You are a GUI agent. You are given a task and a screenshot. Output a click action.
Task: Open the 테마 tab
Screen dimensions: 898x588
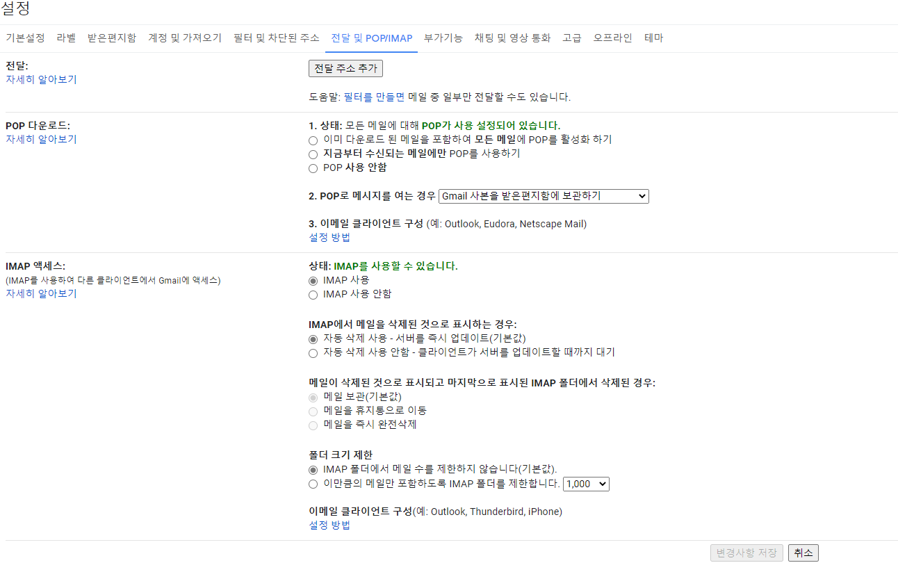[x=653, y=38]
